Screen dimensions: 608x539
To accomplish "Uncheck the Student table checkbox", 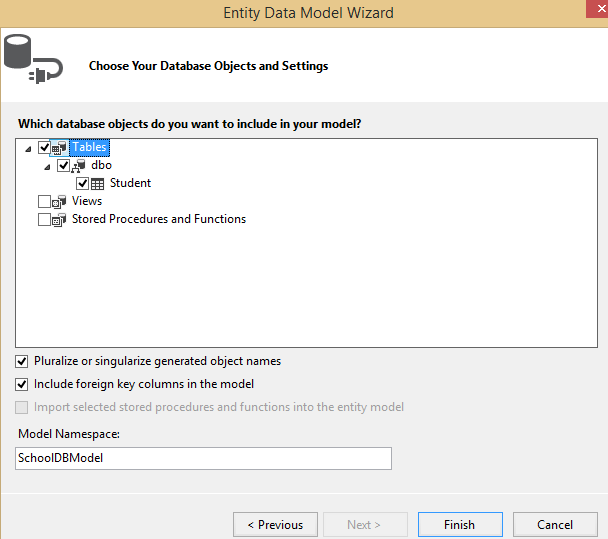I will tap(82, 183).
